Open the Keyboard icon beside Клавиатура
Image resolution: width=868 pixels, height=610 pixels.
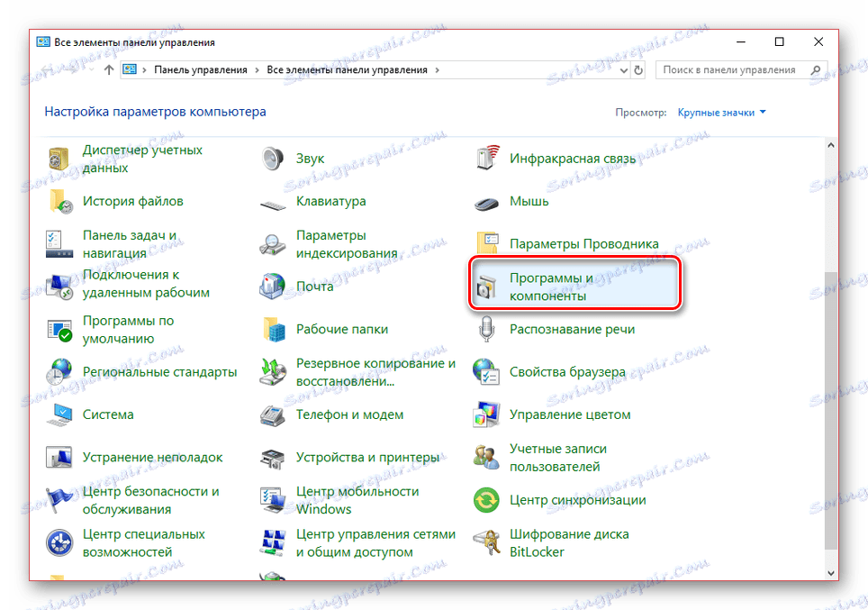point(273,205)
